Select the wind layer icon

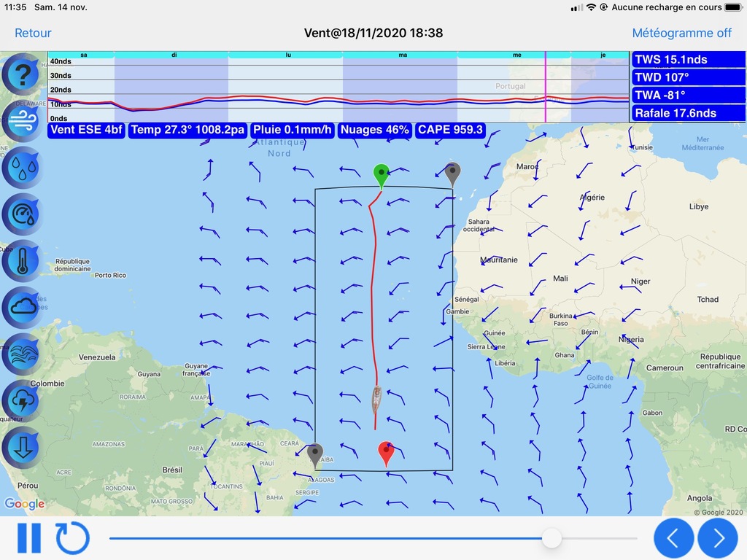(x=21, y=120)
